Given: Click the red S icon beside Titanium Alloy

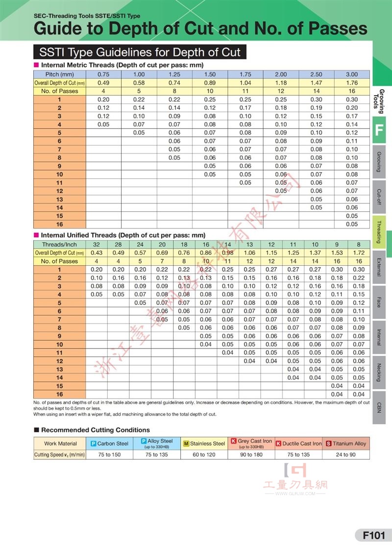Looking at the screenshot, I should [x=329, y=443].
